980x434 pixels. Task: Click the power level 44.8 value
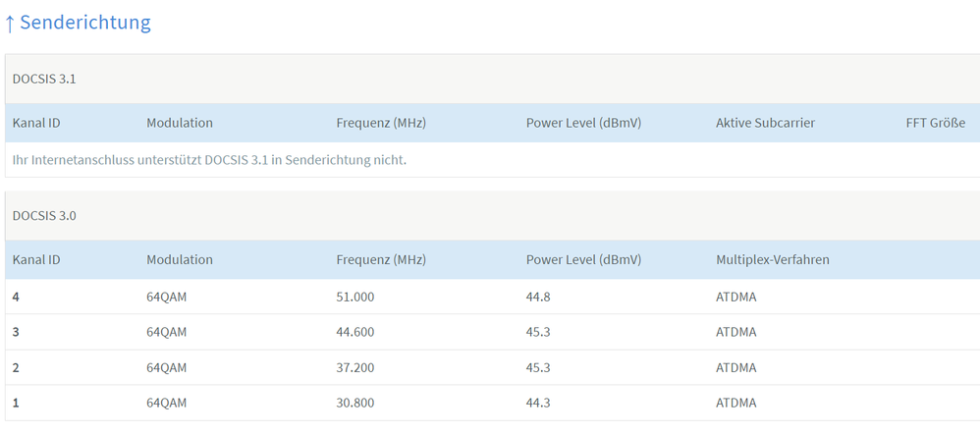tap(538, 296)
